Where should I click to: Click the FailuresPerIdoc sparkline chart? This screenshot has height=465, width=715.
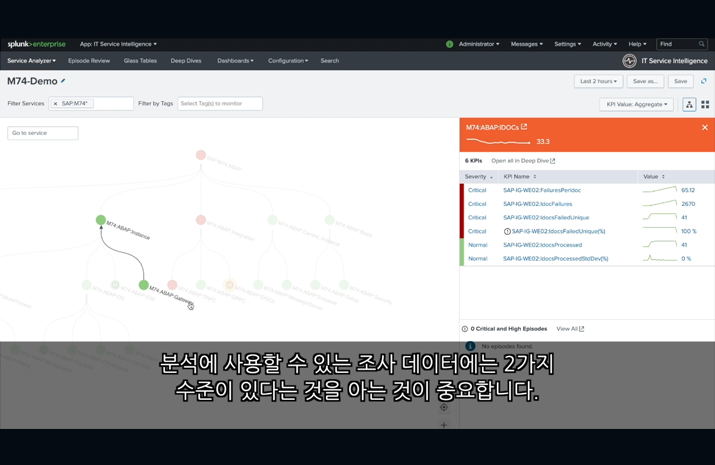pos(659,190)
